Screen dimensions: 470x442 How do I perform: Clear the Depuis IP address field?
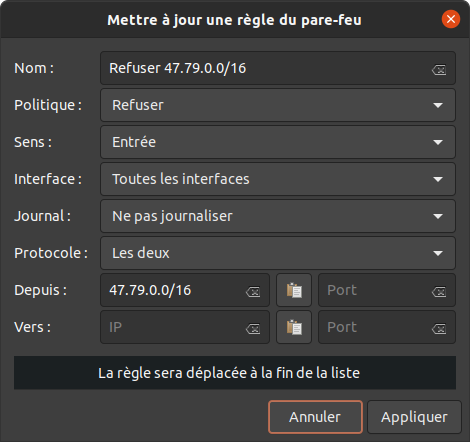point(253,292)
